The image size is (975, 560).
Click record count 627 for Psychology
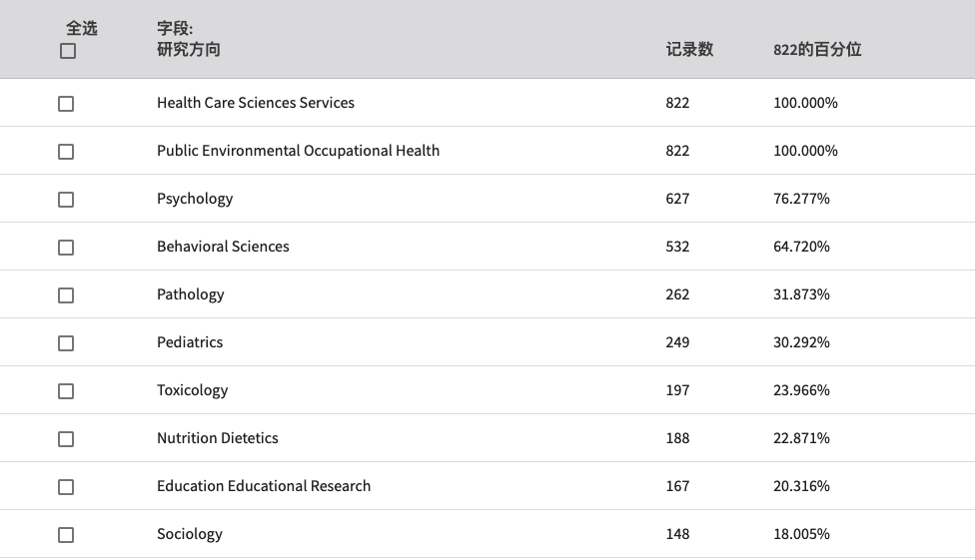(677, 199)
